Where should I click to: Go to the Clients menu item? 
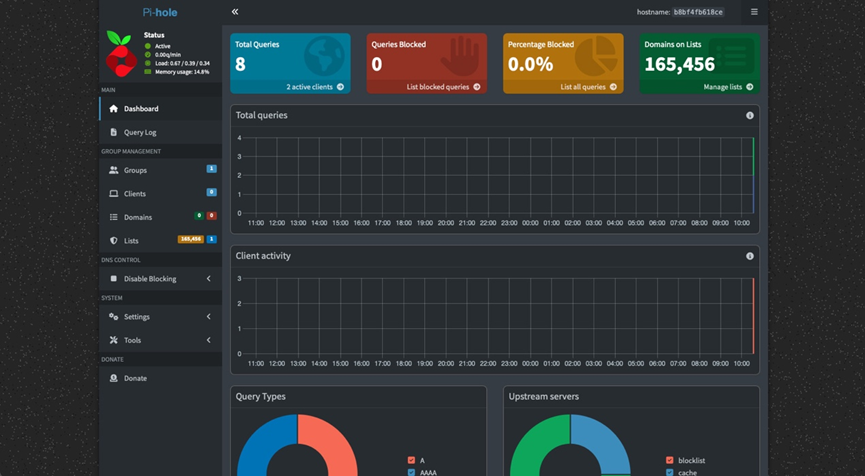(134, 193)
